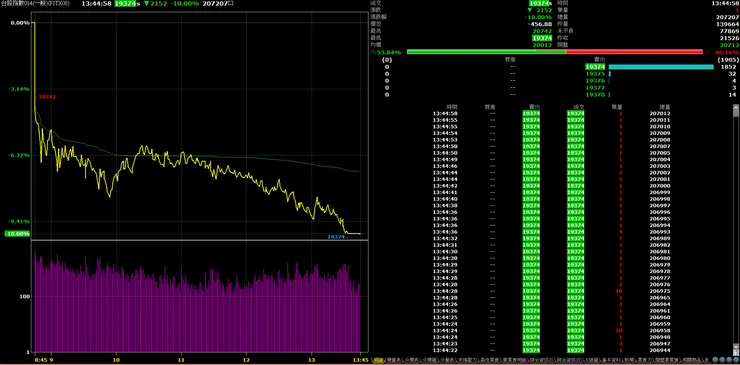Click the blue 19374 low marker on chart
740x365 pixels.
(x=336, y=237)
